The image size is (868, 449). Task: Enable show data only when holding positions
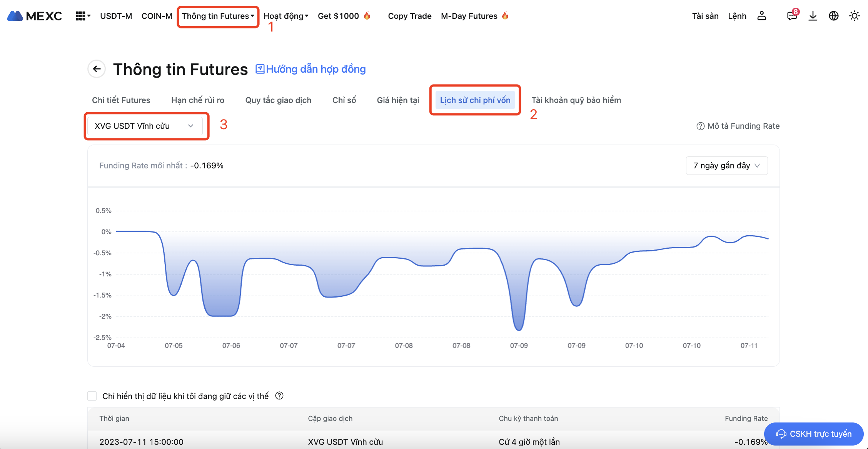coord(92,396)
